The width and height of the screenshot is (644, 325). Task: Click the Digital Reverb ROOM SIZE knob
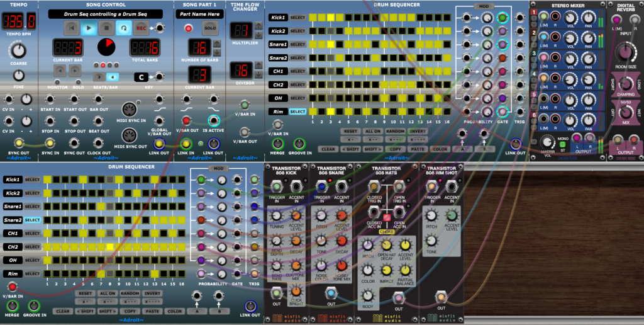pyautogui.click(x=625, y=53)
